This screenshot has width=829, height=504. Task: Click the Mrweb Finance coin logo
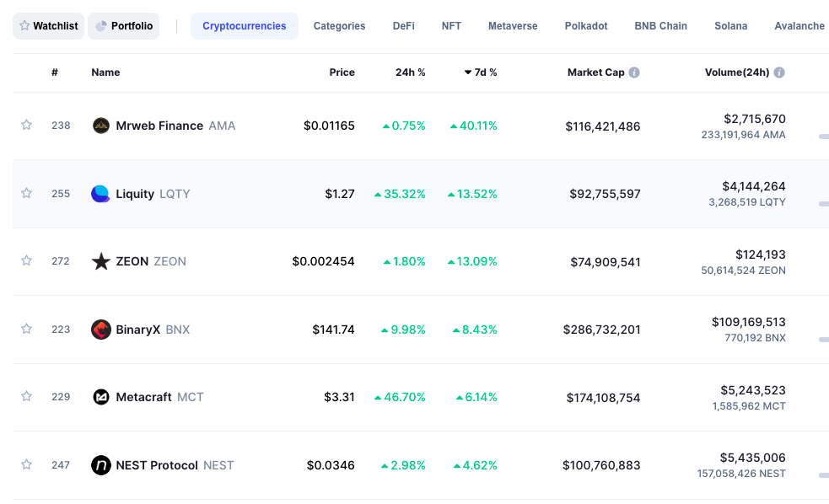[x=101, y=126]
